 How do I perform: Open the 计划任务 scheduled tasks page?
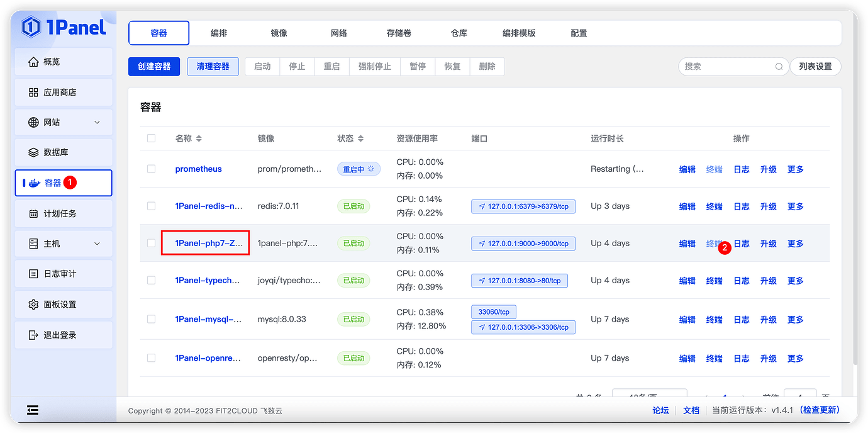tap(63, 213)
